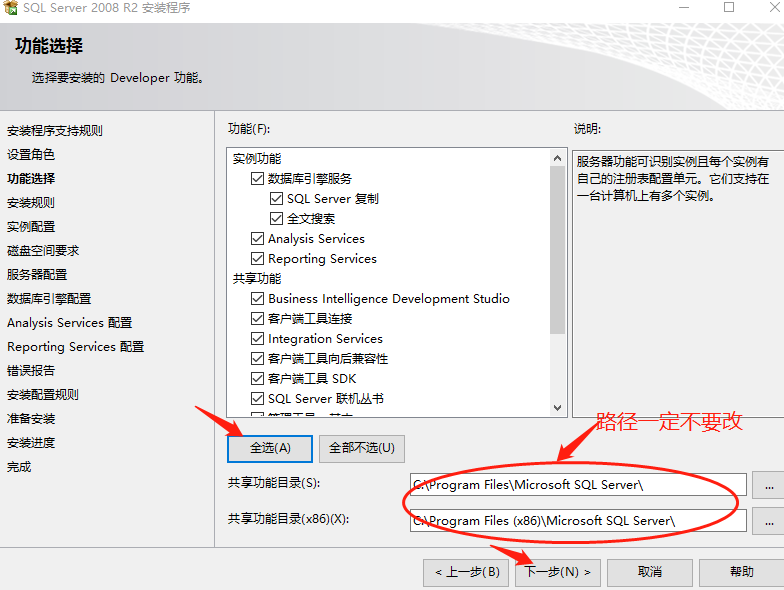
Task: Click the 共享功能目录(x86) path field
Action: pos(578,520)
